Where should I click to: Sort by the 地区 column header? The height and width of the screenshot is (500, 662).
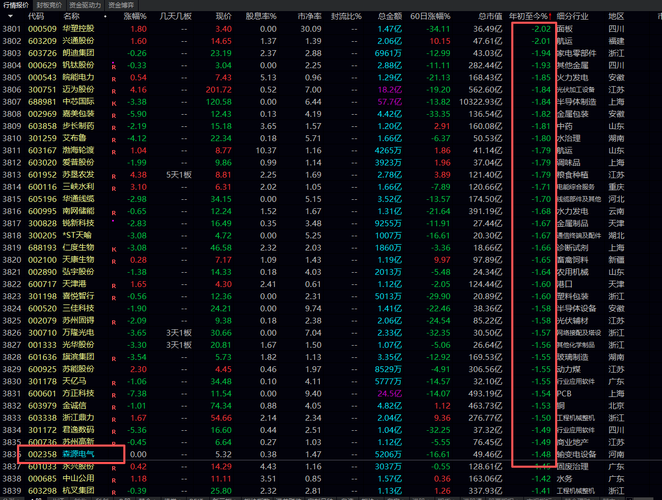pos(616,16)
